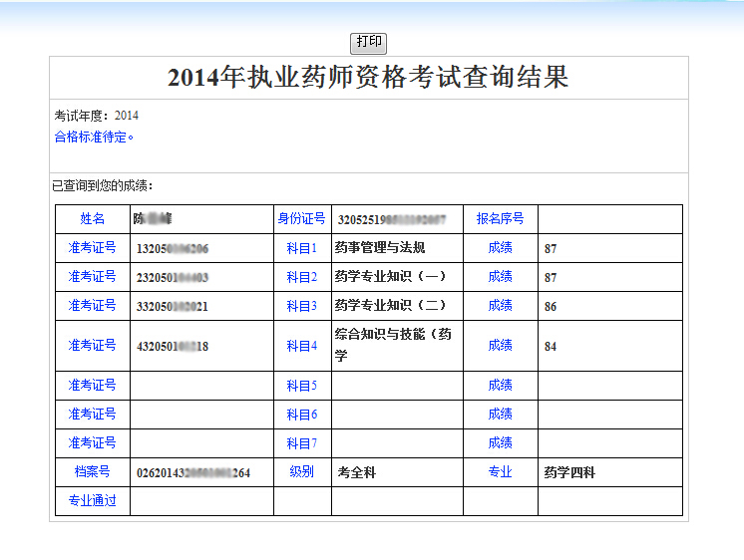Click the admission number starting with 432050
744x560 pixels.
173,346
